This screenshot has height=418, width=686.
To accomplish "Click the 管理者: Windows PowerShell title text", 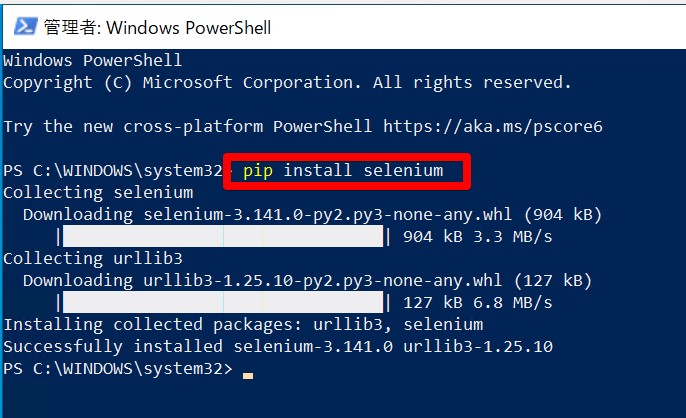I will [x=158, y=28].
